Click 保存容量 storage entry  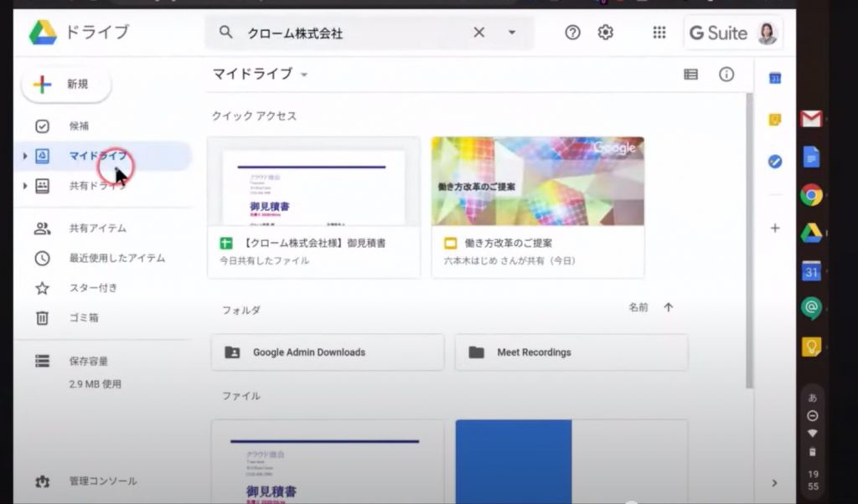coord(88,362)
